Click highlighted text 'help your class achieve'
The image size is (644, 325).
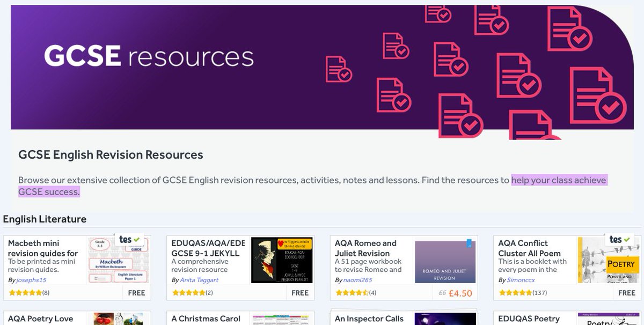(x=559, y=180)
